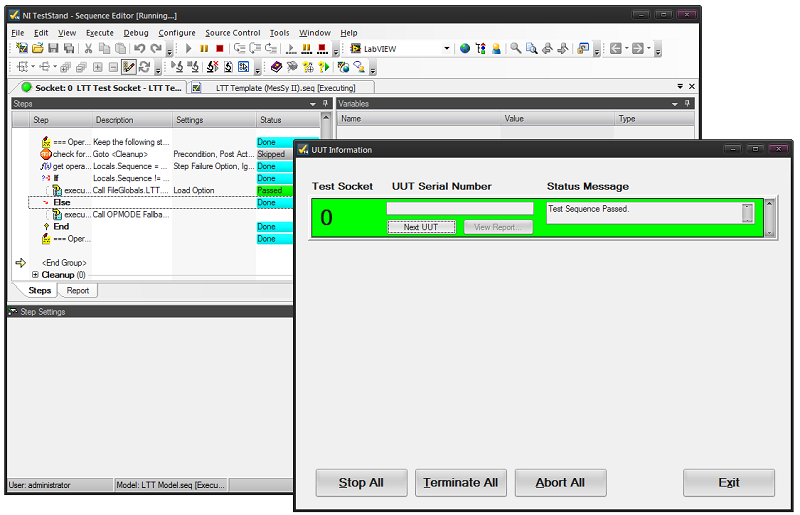Click the Cut scissors icon
This screenshot has height=515, width=800.
point(88,48)
